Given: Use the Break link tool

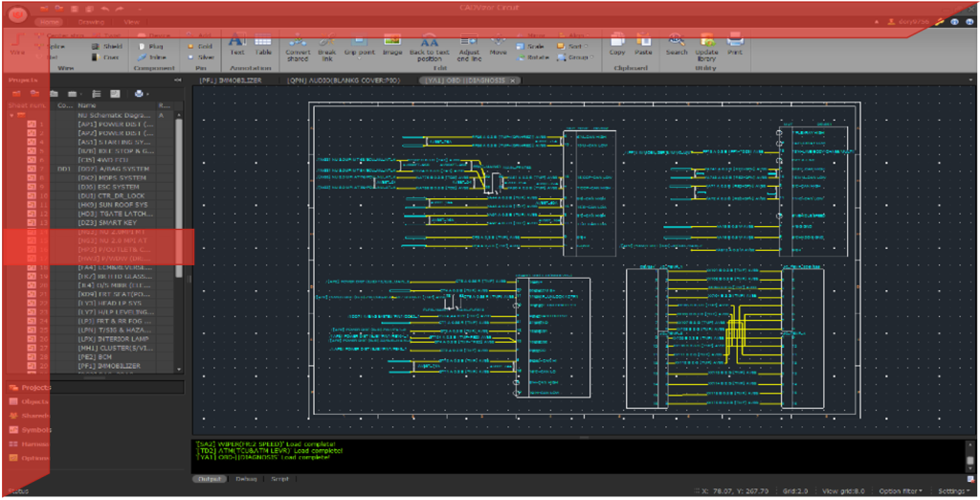Looking at the screenshot, I should coord(327,47).
